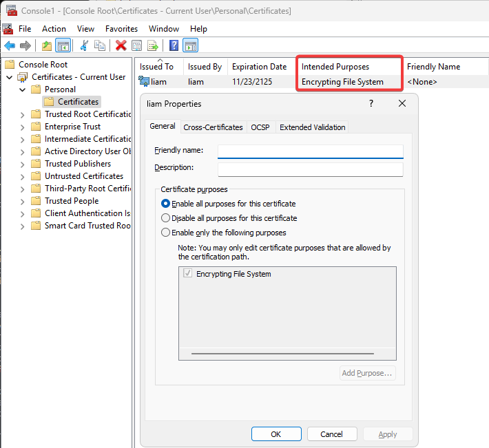Click the Export List toolbar icon
This screenshot has height=448, width=489.
pos(153,45)
